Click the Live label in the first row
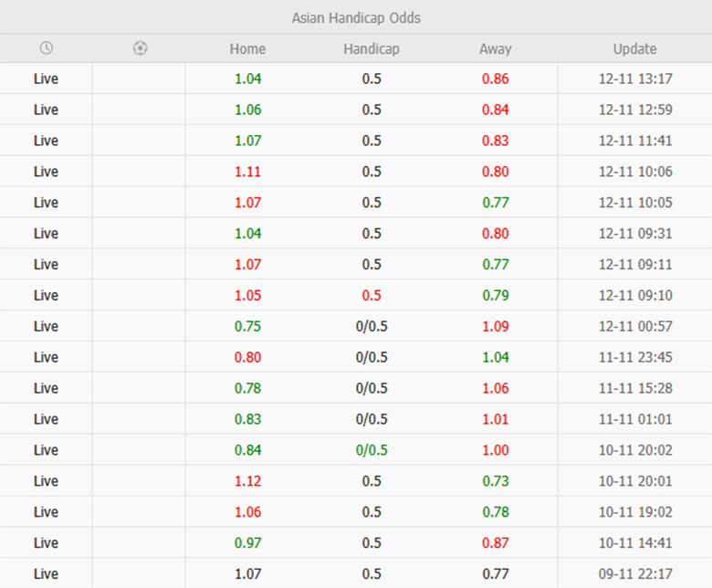 pos(46,79)
